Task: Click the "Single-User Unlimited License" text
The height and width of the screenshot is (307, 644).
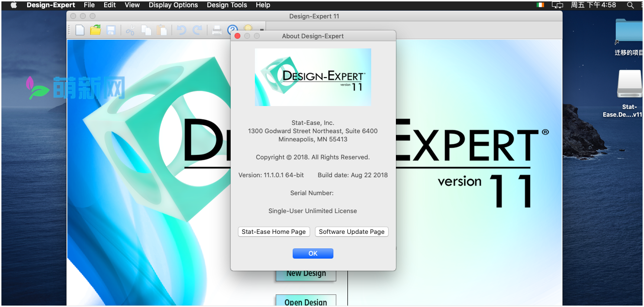Action: tap(313, 211)
